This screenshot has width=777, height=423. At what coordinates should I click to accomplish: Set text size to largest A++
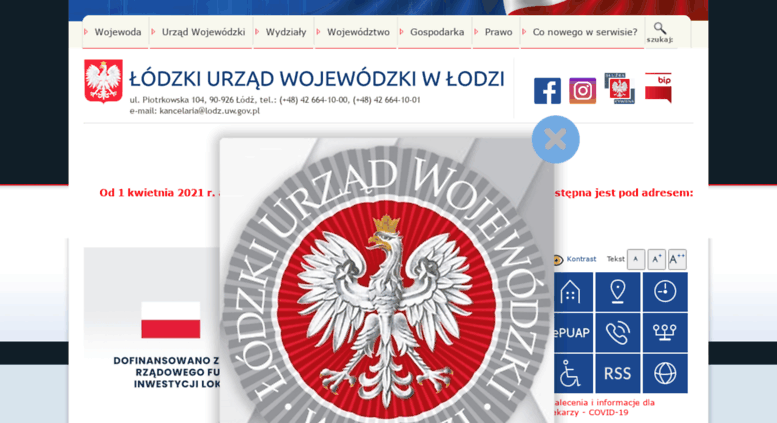point(677,259)
